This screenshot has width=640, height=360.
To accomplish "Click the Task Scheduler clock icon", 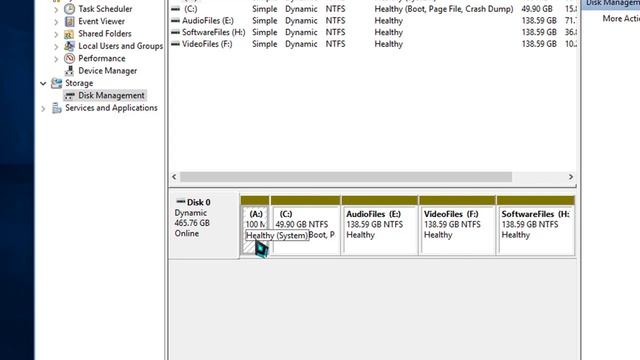I will pyautogui.click(x=69, y=9).
